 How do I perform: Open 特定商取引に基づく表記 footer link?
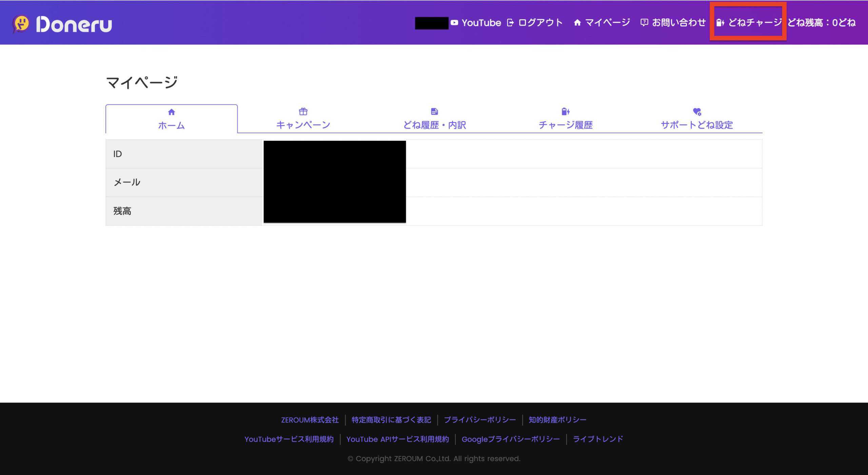click(391, 420)
